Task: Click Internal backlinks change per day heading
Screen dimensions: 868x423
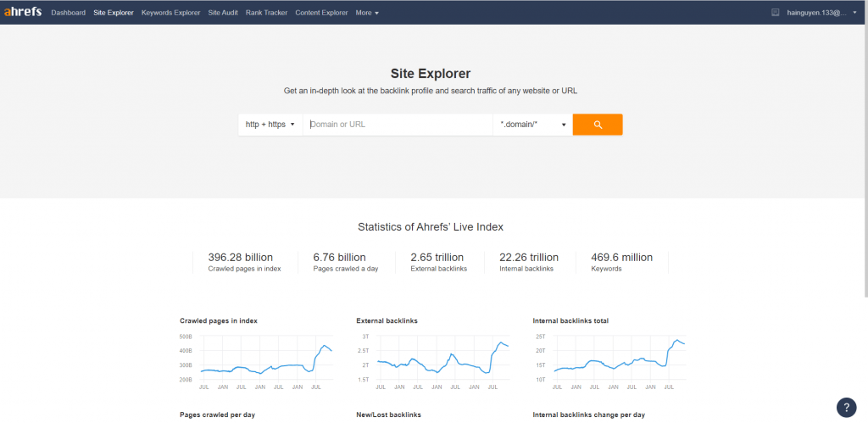Action: 588,415
